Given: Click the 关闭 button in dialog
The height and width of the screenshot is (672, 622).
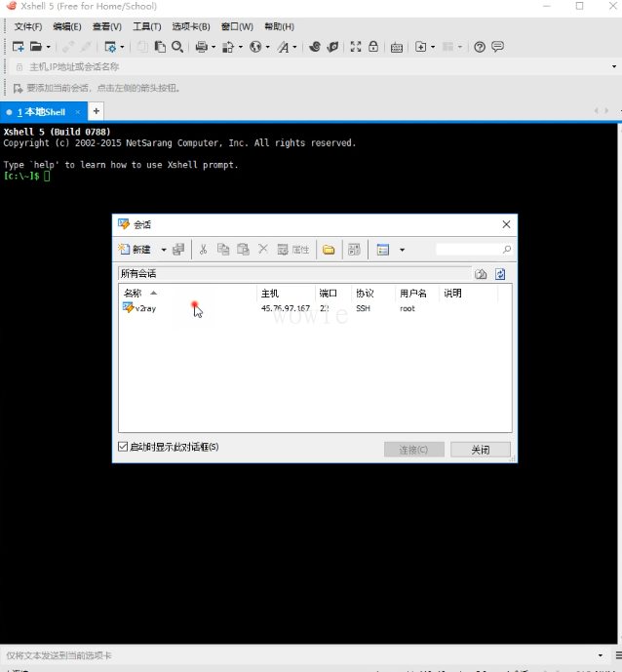Looking at the screenshot, I should pyautogui.click(x=480, y=450).
